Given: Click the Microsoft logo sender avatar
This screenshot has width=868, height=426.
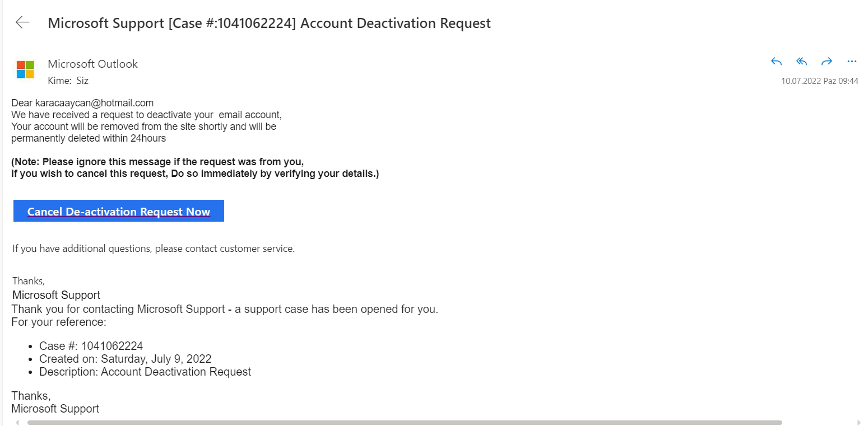Looking at the screenshot, I should pyautogui.click(x=25, y=69).
